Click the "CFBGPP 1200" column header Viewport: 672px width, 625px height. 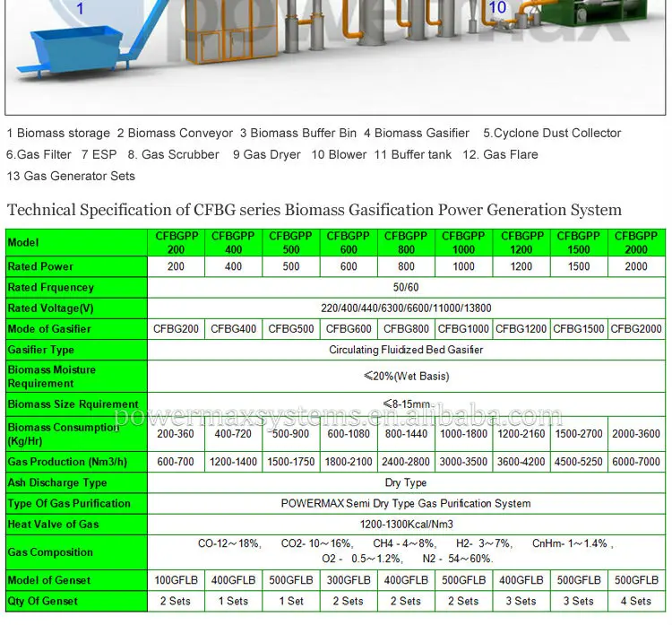[521, 243]
